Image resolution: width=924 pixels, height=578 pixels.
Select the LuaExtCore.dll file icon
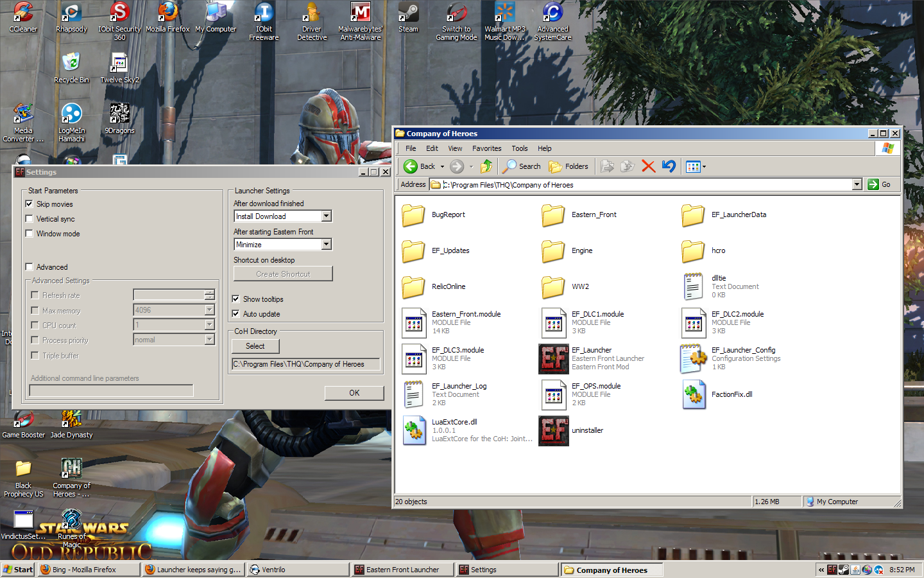tap(414, 430)
